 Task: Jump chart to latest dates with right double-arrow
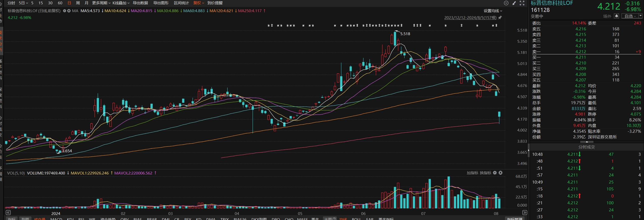[x=525, y=213]
